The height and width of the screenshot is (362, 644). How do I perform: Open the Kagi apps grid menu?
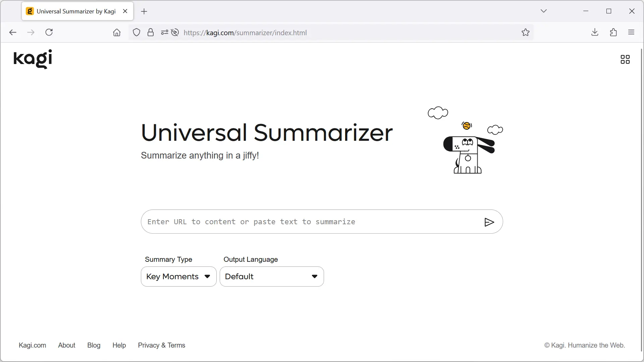coord(625,59)
